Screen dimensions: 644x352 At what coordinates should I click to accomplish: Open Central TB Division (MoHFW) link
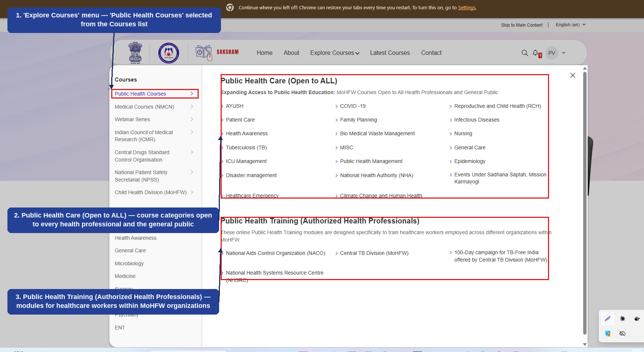pos(374,253)
